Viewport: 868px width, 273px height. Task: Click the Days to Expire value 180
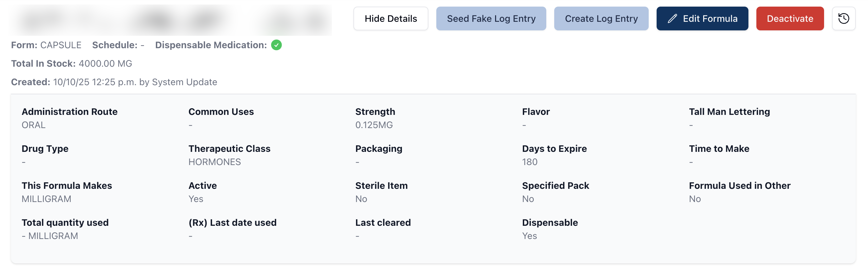point(529,162)
